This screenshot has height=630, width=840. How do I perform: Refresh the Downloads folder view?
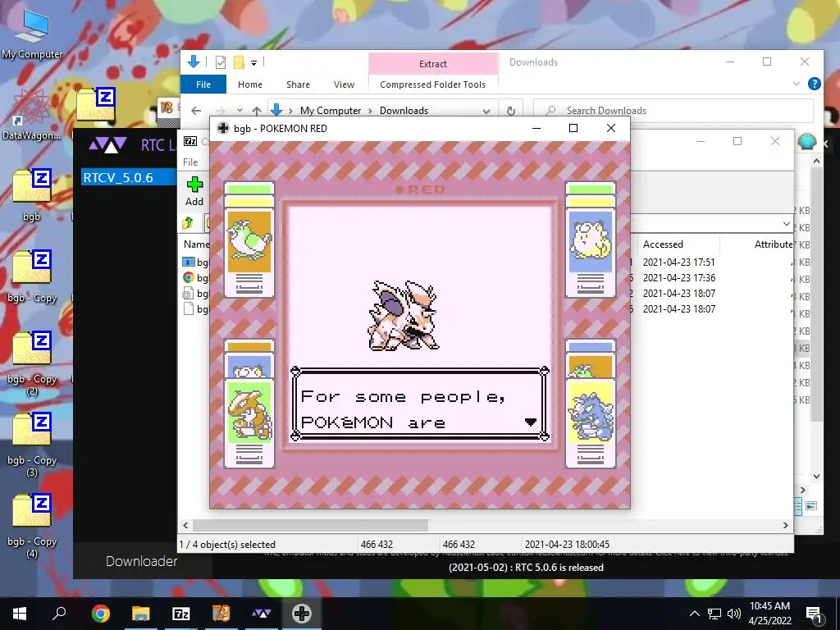pos(510,111)
